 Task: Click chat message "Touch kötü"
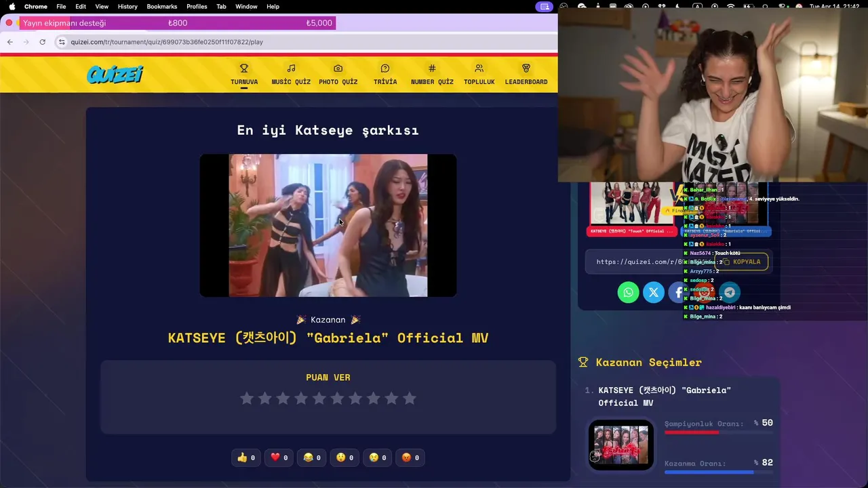[728, 253]
